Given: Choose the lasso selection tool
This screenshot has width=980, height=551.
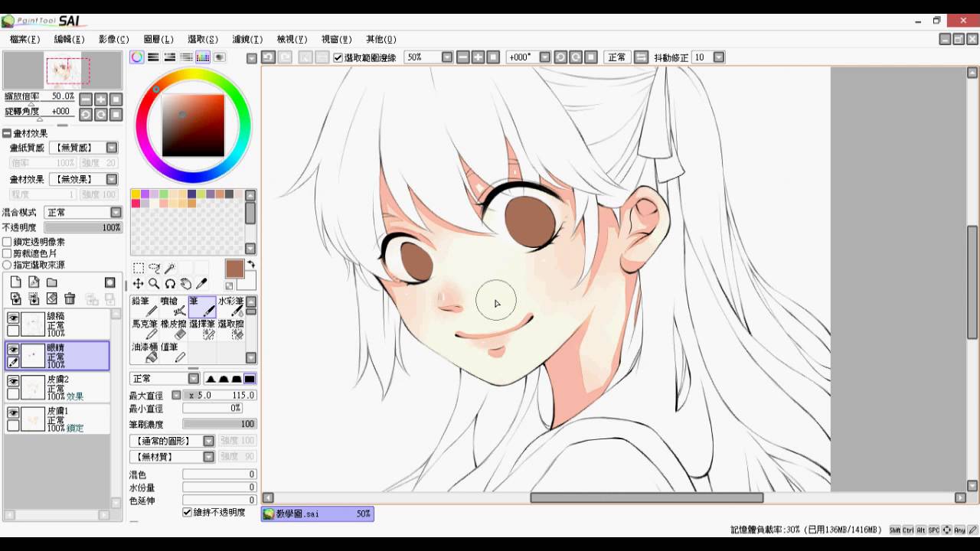Looking at the screenshot, I should (x=154, y=268).
